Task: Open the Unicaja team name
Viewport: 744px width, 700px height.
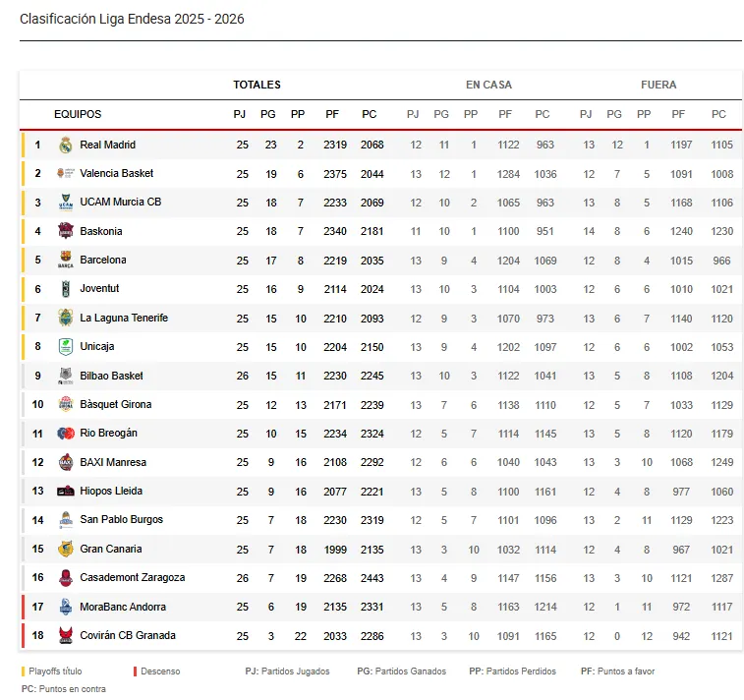Action: pyautogui.click(x=96, y=346)
